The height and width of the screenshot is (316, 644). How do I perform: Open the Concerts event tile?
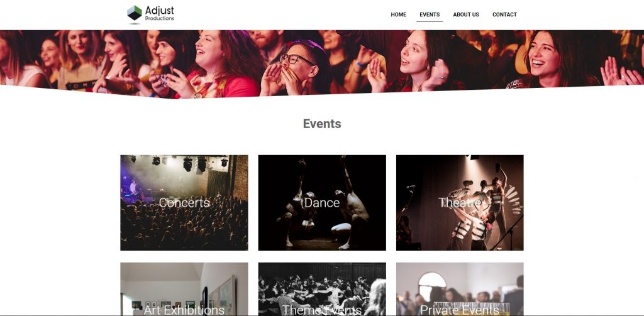coord(184,203)
